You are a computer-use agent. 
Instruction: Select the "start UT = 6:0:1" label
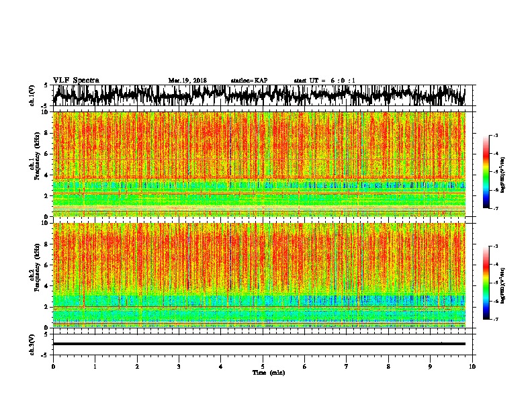[x=324, y=81]
